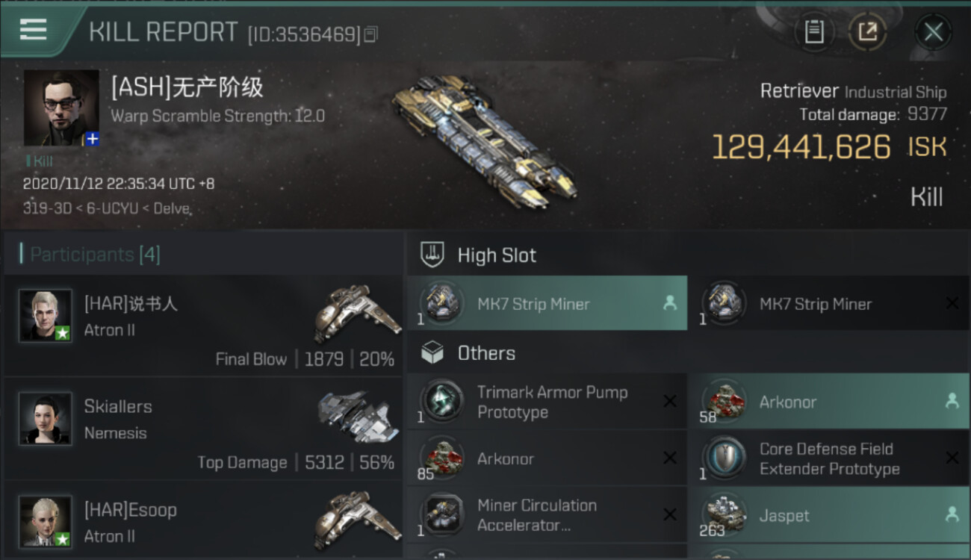Open the clipboard notes icon
Viewport: 971px width, 560px height.
point(814,32)
